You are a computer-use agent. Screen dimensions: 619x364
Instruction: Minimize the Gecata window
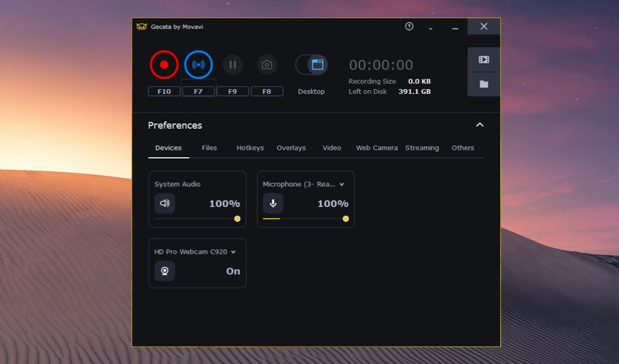tap(455, 28)
